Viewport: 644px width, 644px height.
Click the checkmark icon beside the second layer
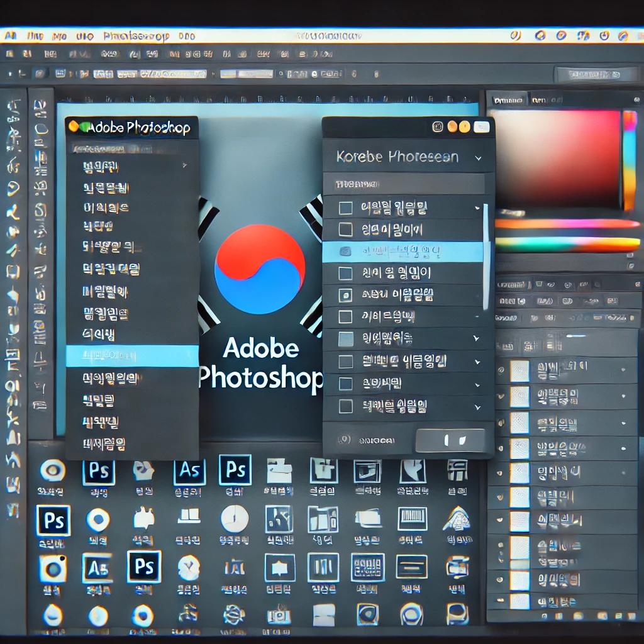tap(500, 396)
